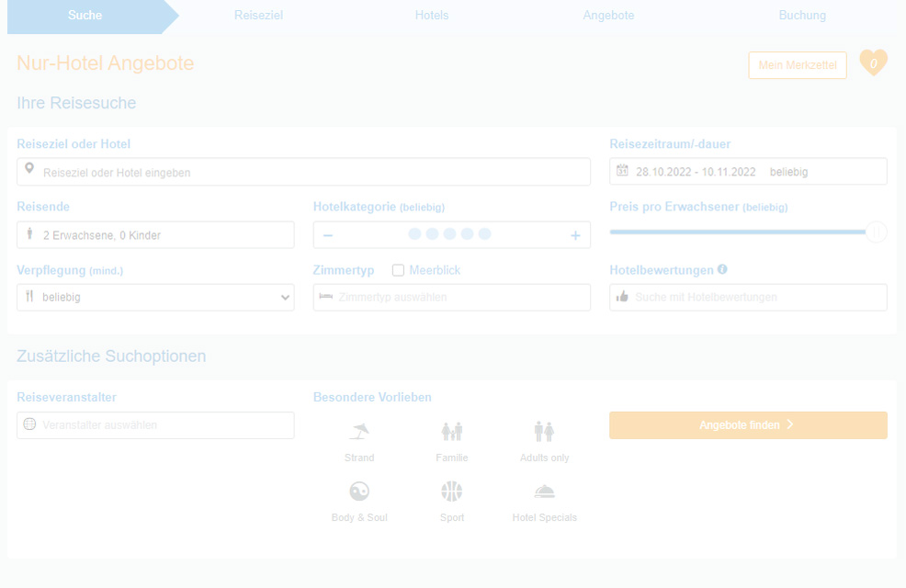The image size is (906, 588).
Task: Focus the Reiseziel oder Hotel input field
Action: click(303, 172)
